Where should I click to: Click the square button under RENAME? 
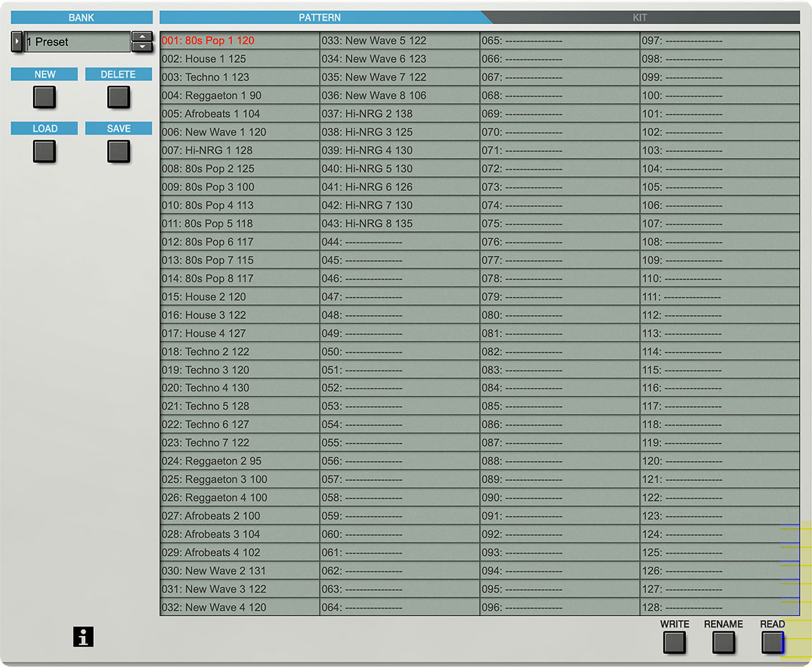(723, 643)
